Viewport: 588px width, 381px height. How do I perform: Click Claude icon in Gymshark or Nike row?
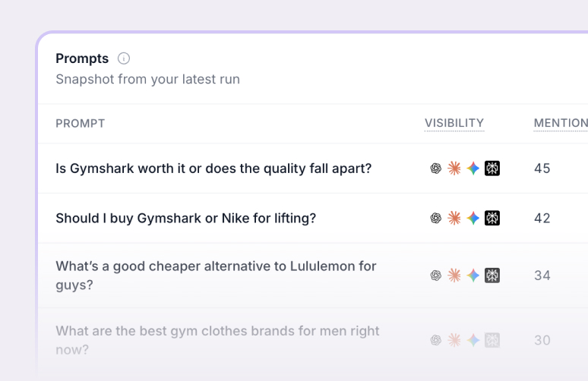pyautogui.click(x=454, y=218)
